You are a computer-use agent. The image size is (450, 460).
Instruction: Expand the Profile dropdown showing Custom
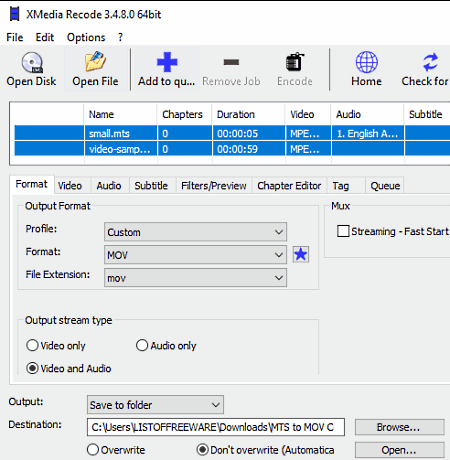[x=195, y=232]
